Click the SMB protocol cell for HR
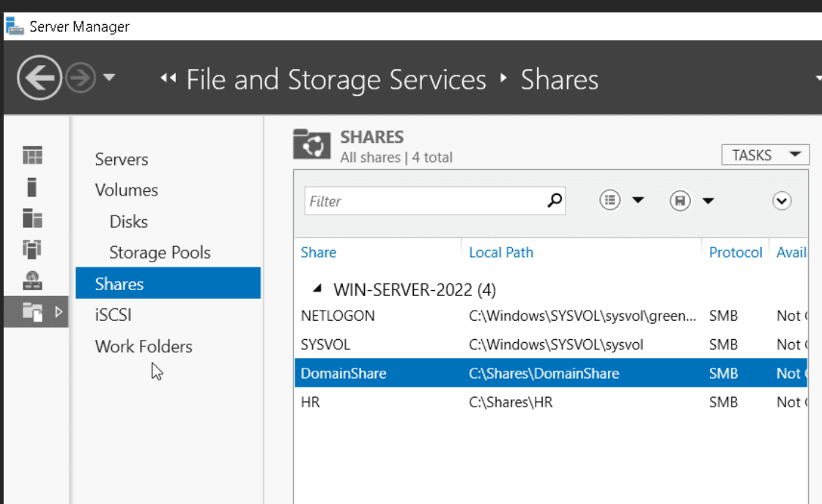This screenshot has width=822, height=504. (x=723, y=402)
